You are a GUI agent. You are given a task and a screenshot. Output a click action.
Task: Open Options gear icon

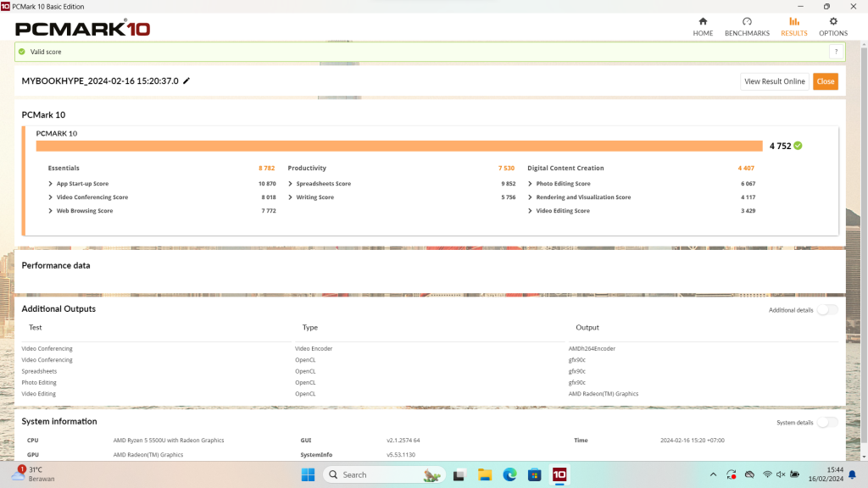tap(833, 21)
